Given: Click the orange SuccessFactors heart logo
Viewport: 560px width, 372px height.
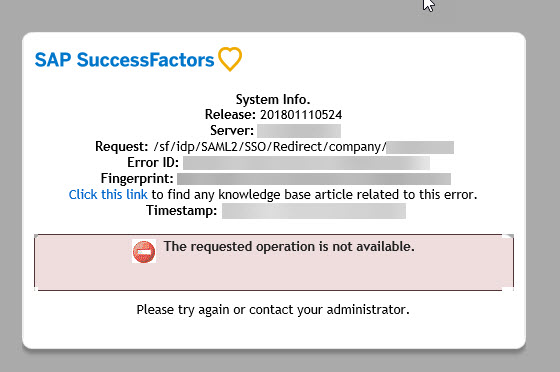Looking at the screenshot, I should tap(230, 59).
